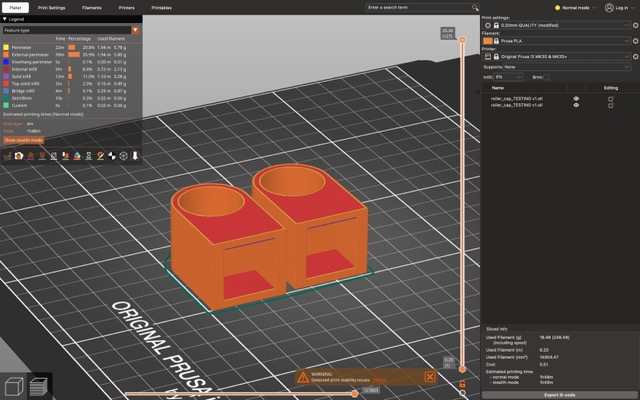The width and height of the screenshot is (640, 400).
Task: Open the Print settings preset dropdown
Action: coord(557,25)
